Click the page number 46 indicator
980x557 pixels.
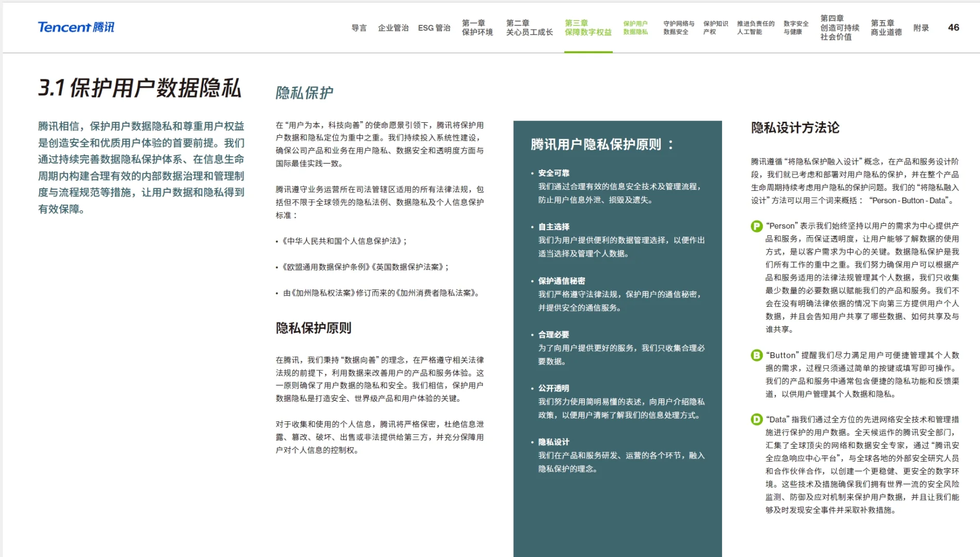954,28
